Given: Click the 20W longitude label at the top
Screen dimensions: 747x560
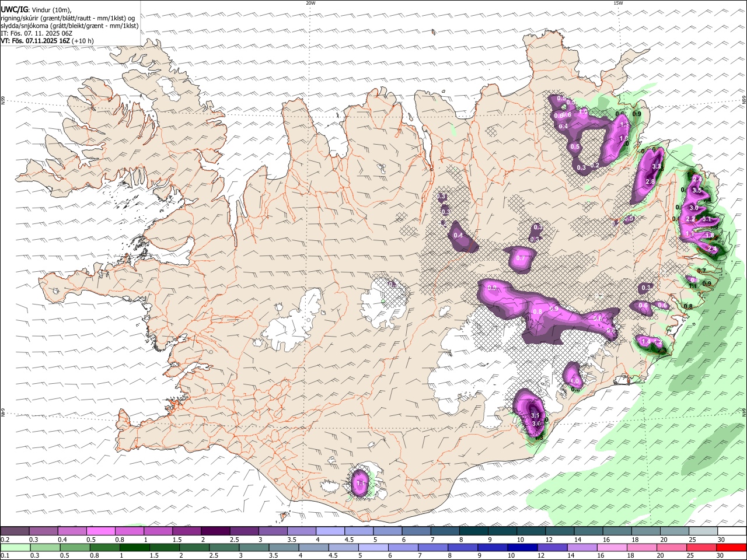Looking at the screenshot, I should pos(310,3).
